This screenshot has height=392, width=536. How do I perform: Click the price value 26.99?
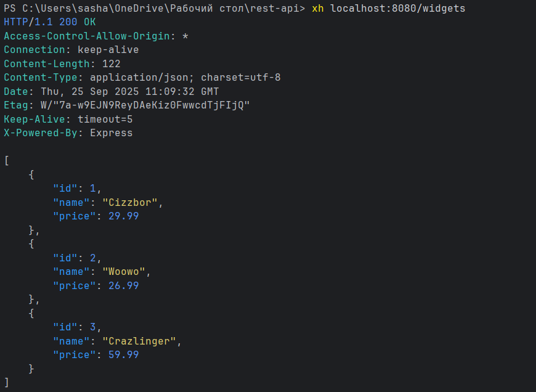pyautogui.click(x=124, y=286)
